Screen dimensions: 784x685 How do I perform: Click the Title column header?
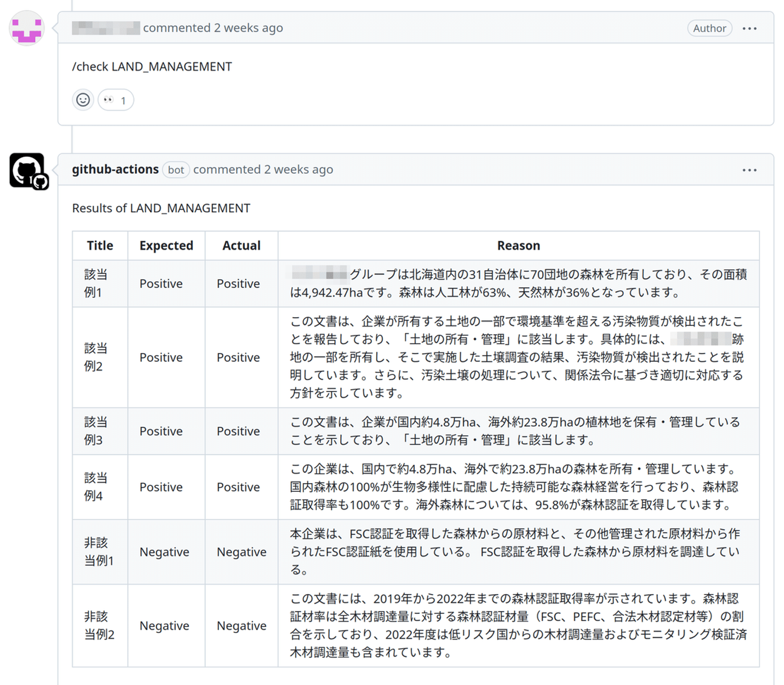100,246
